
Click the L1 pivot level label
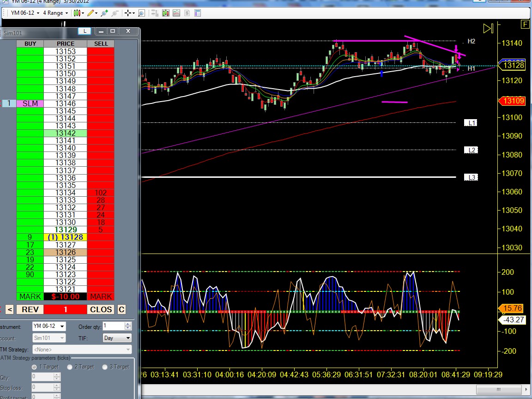coord(471,123)
